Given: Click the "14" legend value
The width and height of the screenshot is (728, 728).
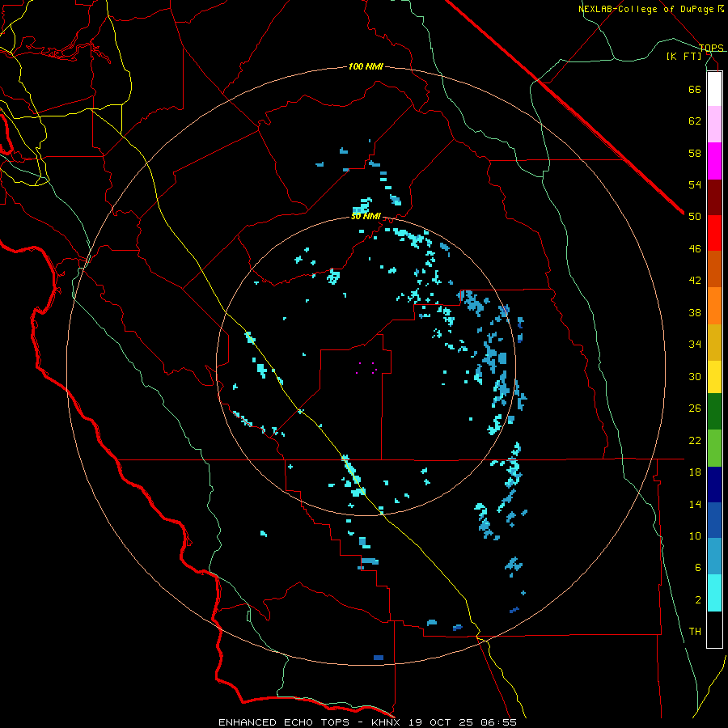Looking at the screenshot, I should [695, 504].
